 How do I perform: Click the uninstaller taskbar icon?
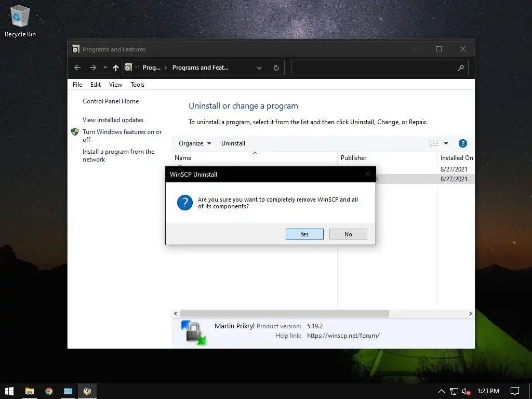[x=87, y=391]
